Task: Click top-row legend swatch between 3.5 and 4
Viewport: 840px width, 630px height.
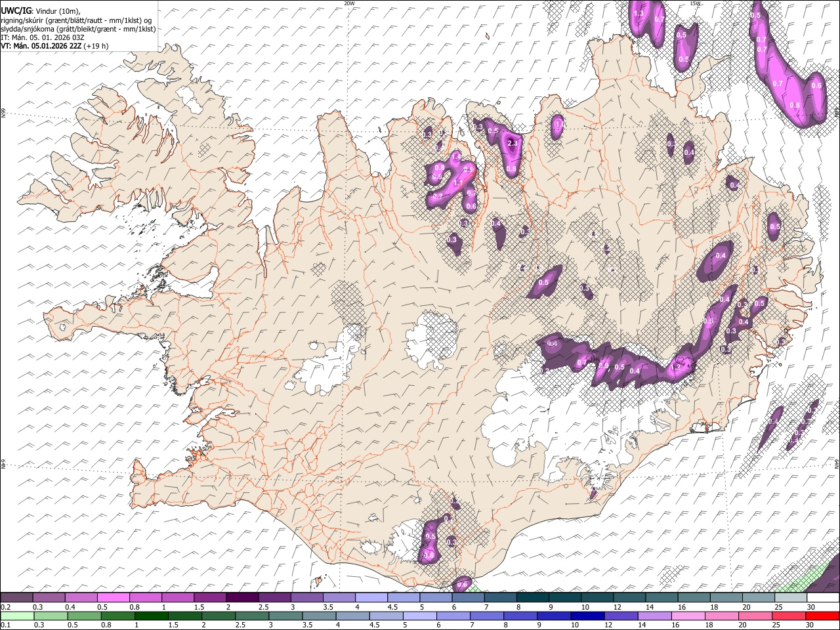Action: 339,598
